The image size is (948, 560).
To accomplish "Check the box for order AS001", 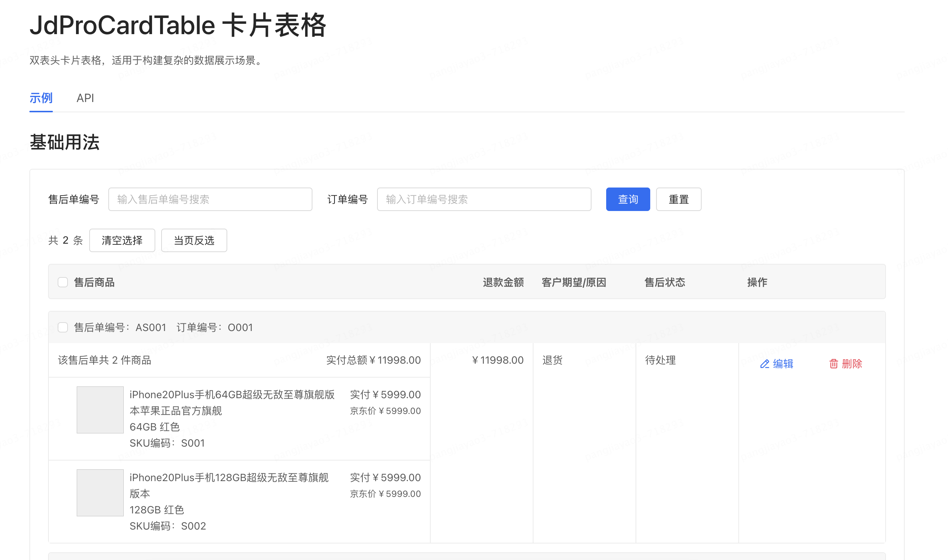I will (63, 327).
